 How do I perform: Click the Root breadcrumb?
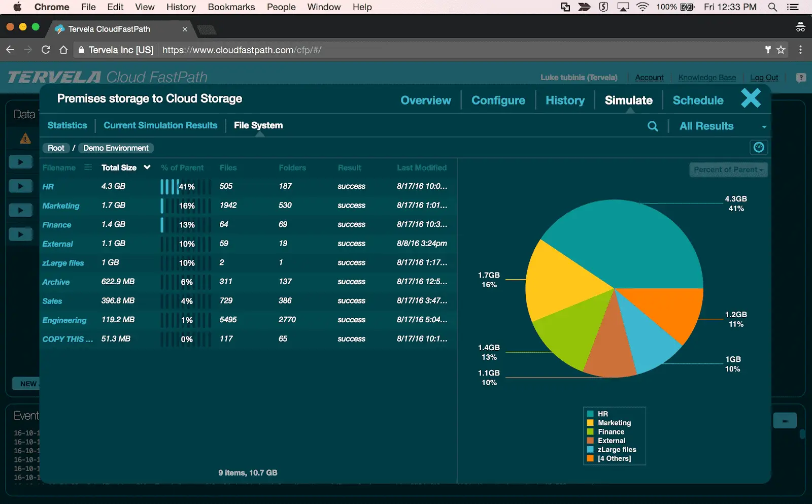(56, 148)
